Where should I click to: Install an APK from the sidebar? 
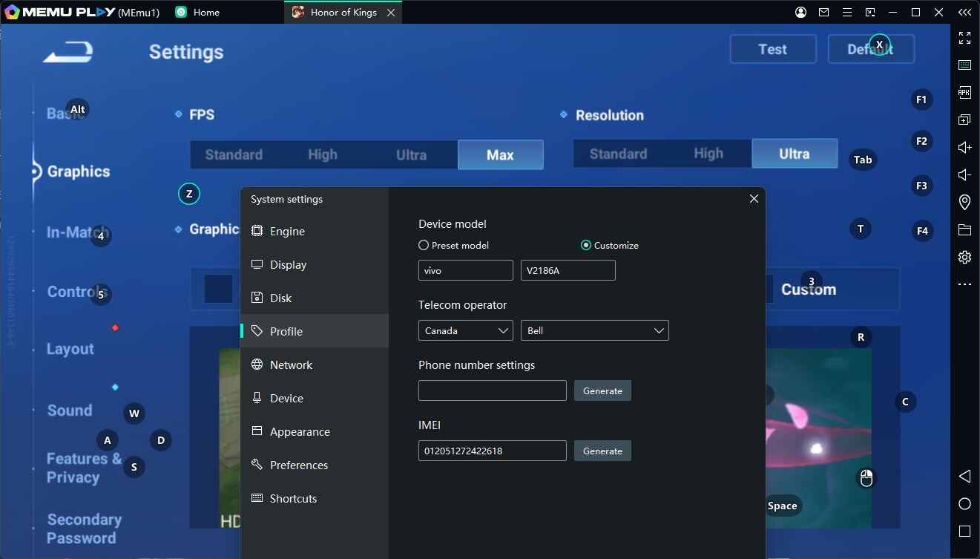pos(964,93)
